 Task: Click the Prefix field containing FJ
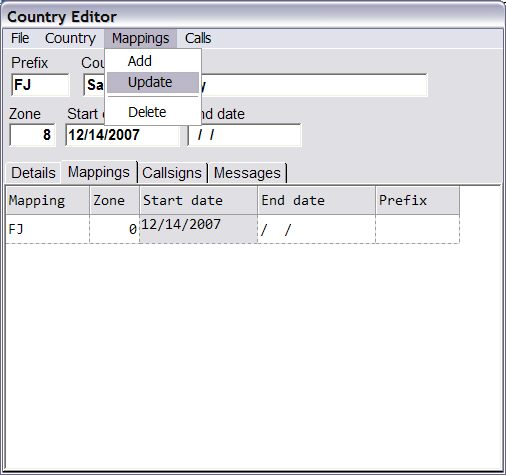(40, 85)
